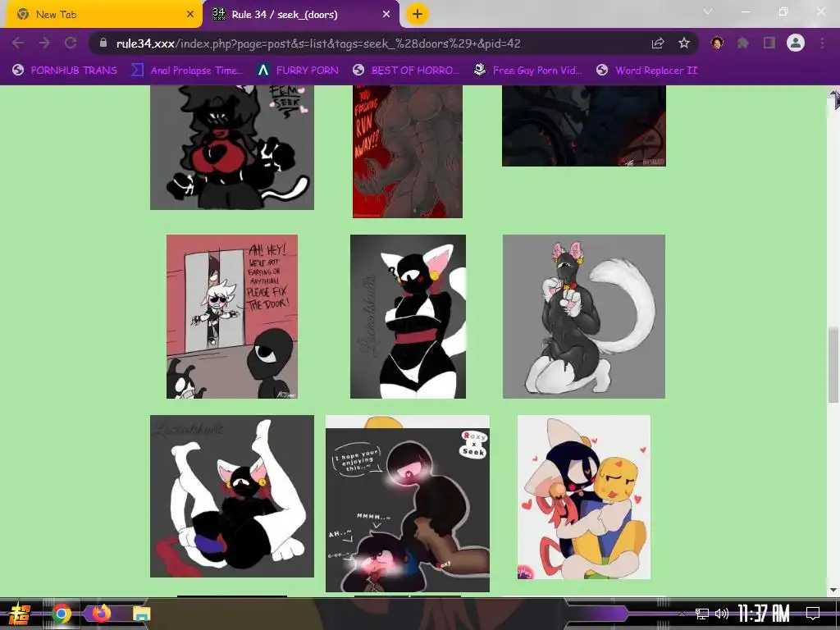Open the 11:37 AM clock flyout
This screenshot has height=630, width=840.
coord(764,614)
